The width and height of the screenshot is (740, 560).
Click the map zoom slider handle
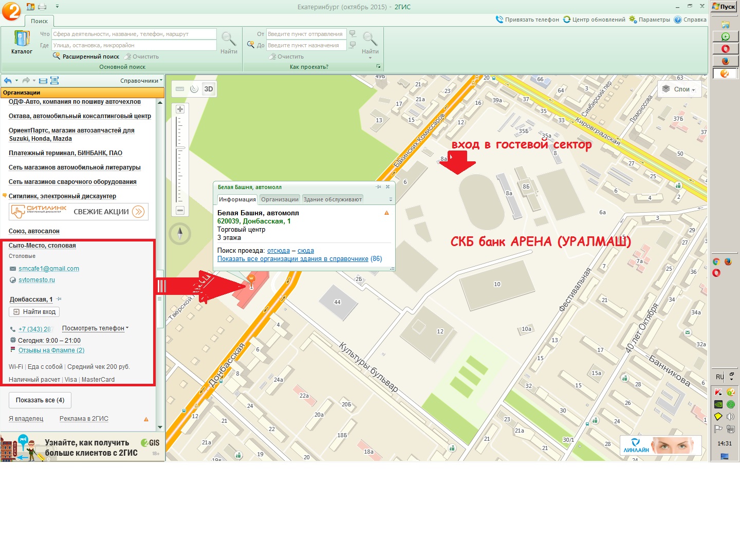(180, 148)
